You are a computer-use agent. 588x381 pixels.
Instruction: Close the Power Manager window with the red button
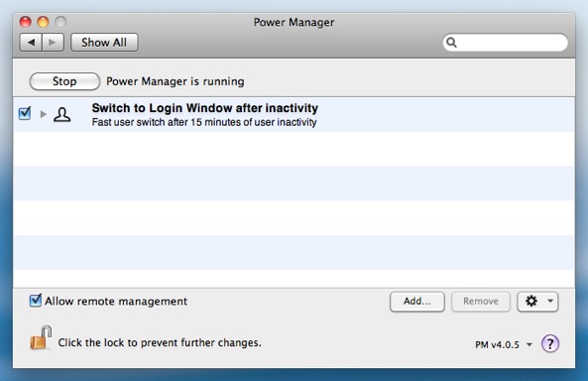25,22
